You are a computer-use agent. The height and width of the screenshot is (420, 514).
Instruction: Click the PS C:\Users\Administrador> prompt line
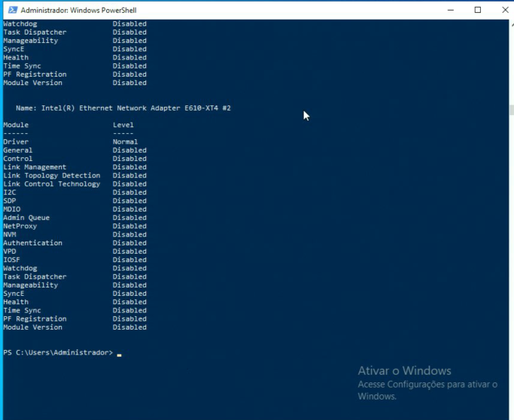point(58,352)
